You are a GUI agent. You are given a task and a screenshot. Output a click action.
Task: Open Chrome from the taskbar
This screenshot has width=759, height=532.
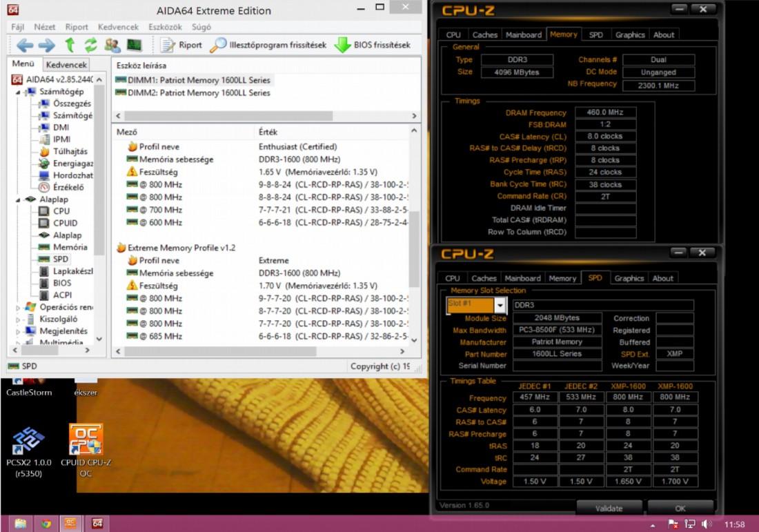pyautogui.click(x=46, y=523)
